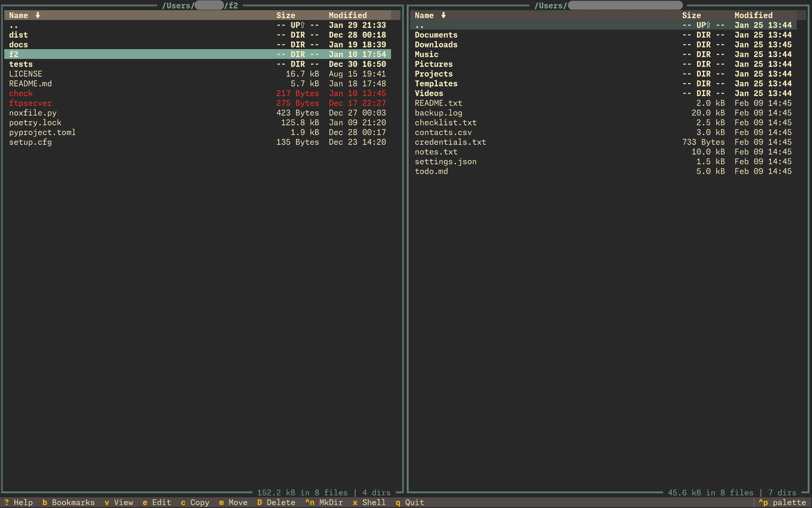Screen dimensions: 812x508
Task: Click the sort arrow beside Name in right panel
Action: tap(443, 15)
